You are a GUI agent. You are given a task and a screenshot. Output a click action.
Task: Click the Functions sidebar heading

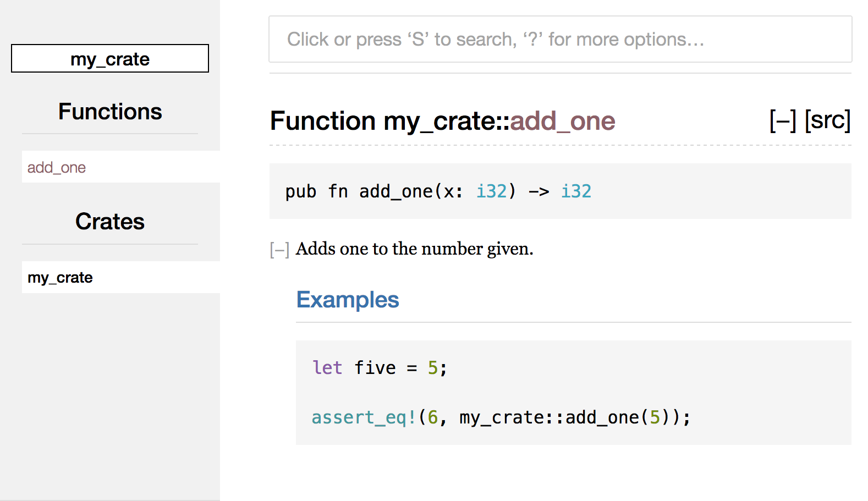coord(110,112)
